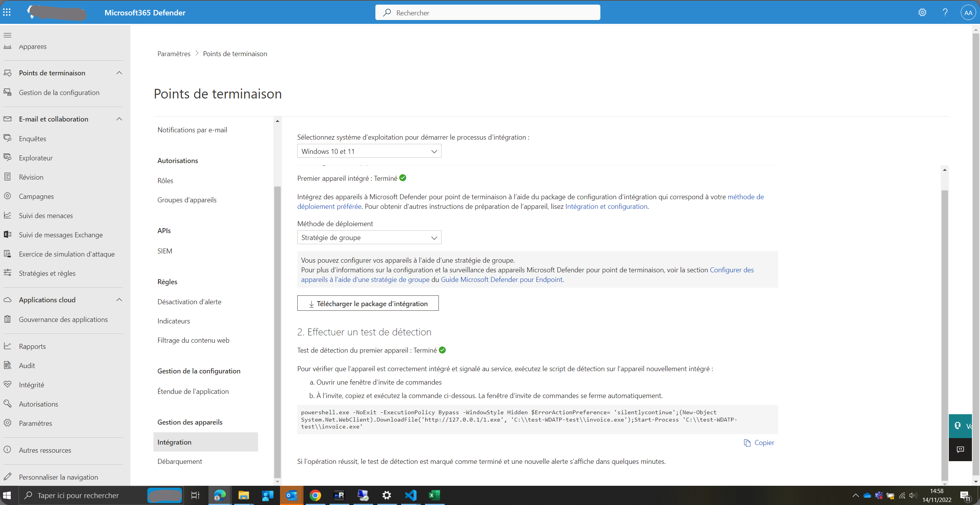Image resolution: width=980 pixels, height=505 pixels.
Task: Open Excel from the taskbar
Action: click(x=434, y=495)
